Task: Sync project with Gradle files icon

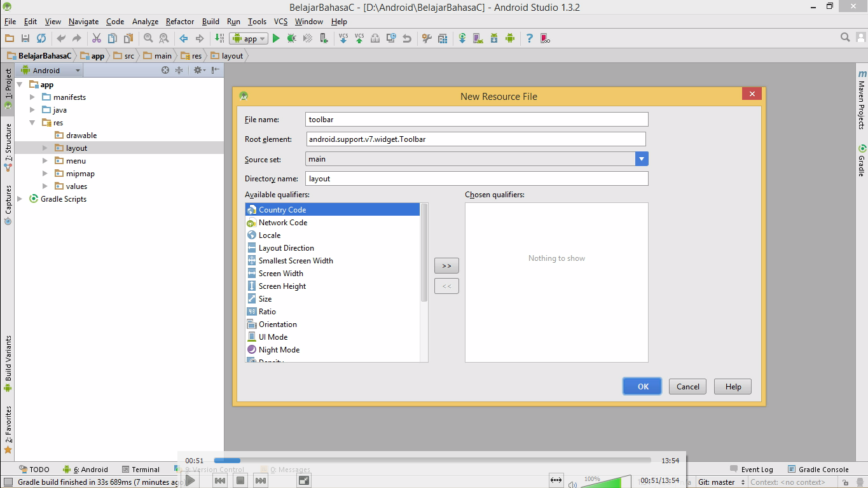Action: (x=462, y=38)
